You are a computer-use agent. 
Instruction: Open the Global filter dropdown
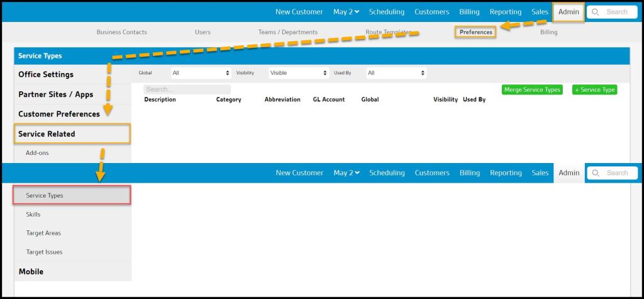tap(197, 73)
